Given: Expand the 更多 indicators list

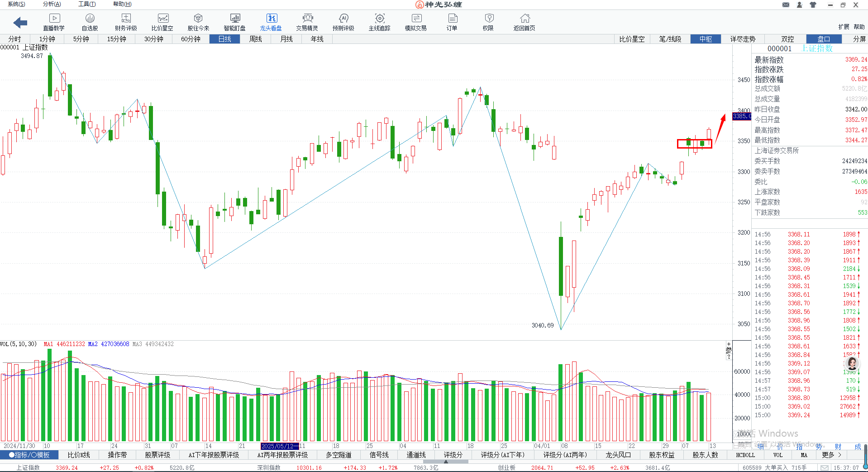Looking at the screenshot, I should (x=831, y=455).
